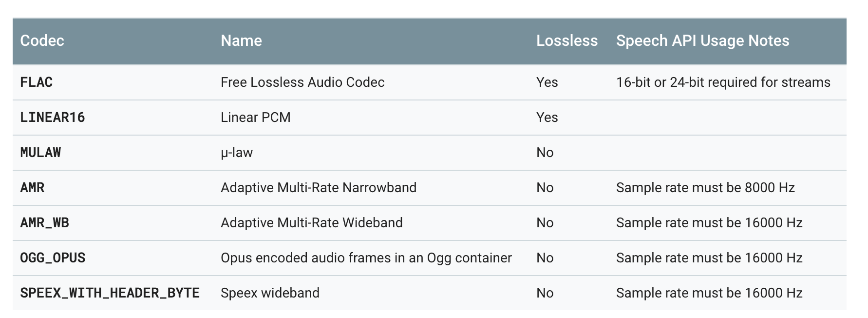
Task: Click the Codec column header
Action: pos(42,40)
